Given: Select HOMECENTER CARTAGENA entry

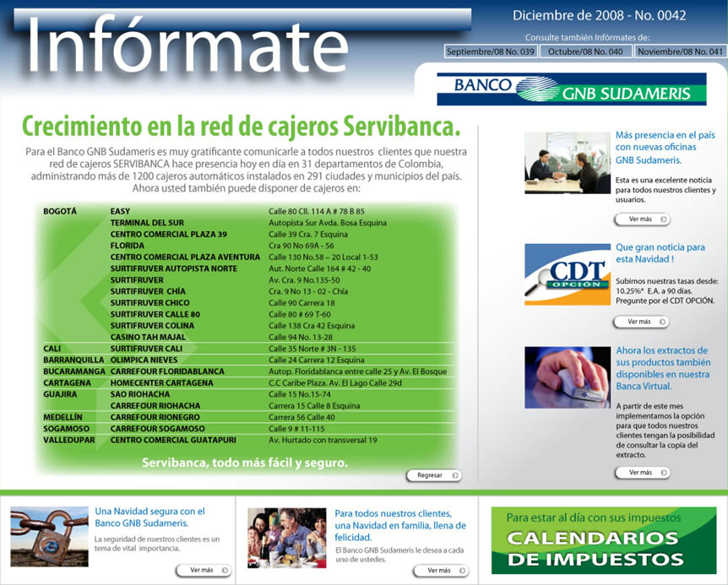Looking at the screenshot, I should click(161, 382).
